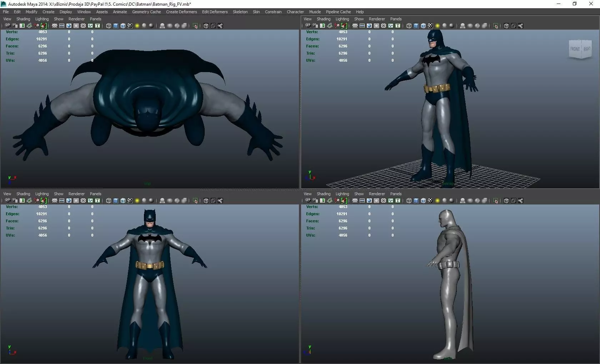Click Edges value 10291 in perspective panel

[x=342, y=39]
